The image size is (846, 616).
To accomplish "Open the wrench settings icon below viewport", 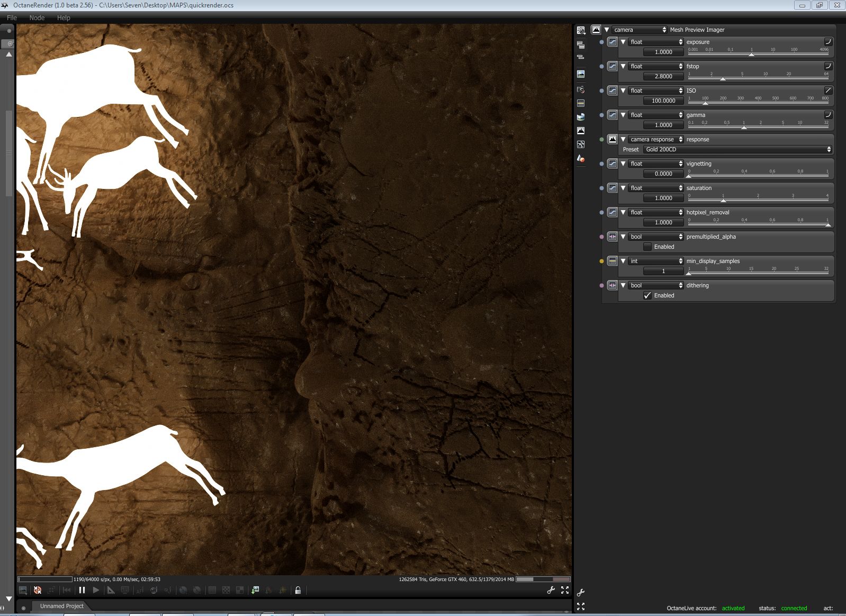I will click(x=551, y=590).
